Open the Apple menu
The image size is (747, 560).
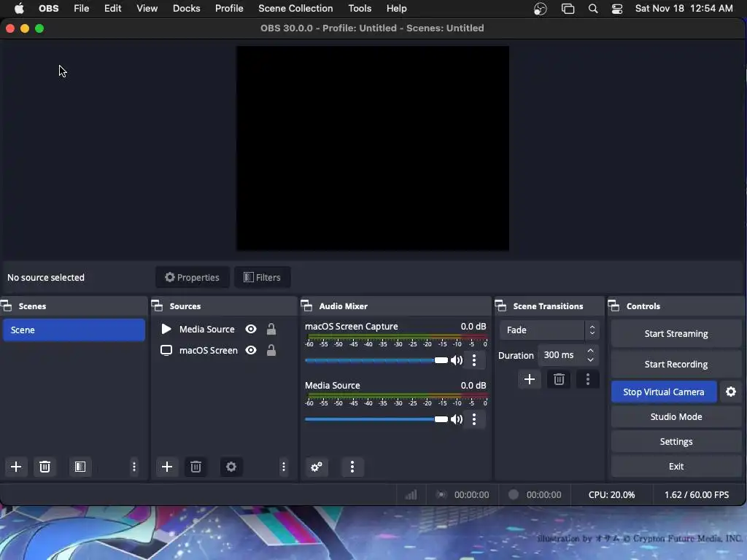[x=19, y=9]
